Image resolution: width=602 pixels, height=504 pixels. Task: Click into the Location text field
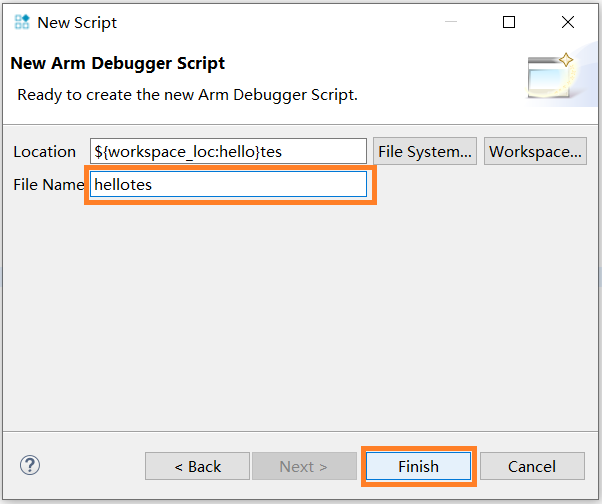tap(228, 151)
